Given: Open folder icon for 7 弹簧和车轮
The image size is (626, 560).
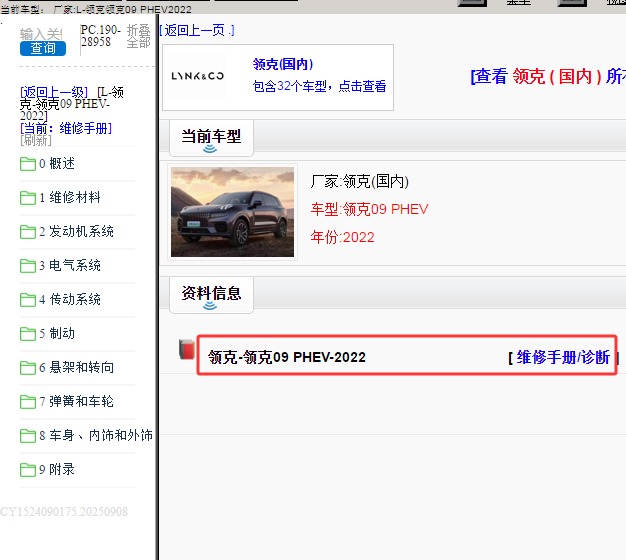Looking at the screenshot, I should coord(28,401).
